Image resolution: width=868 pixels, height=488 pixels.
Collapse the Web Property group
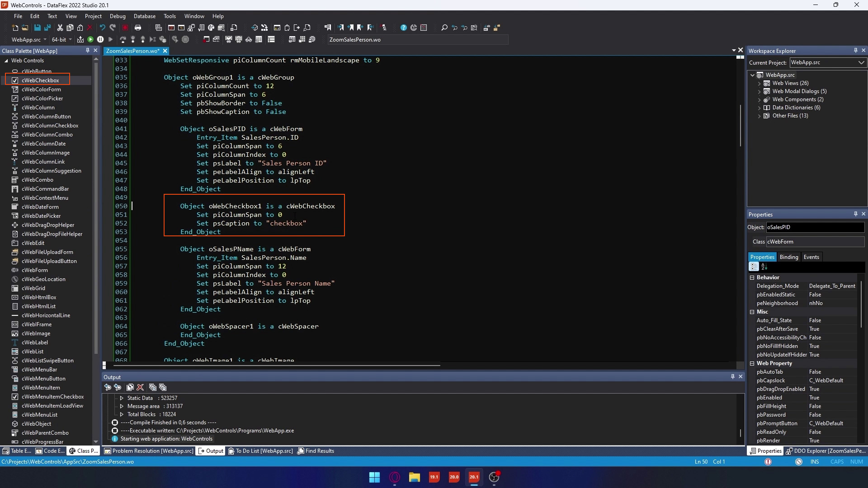[752, 363]
